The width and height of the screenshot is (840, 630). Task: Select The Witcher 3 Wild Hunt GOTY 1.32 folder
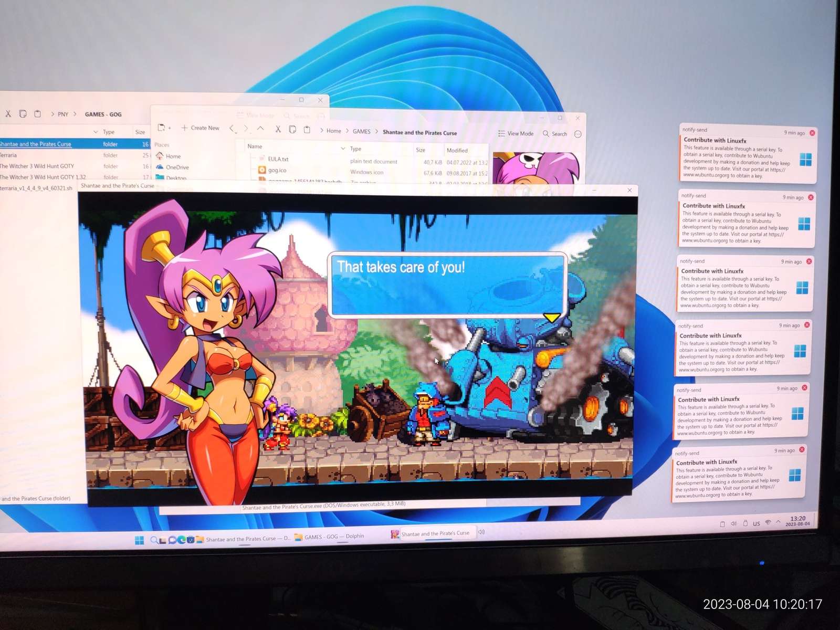pyautogui.click(x=75, y=177)
